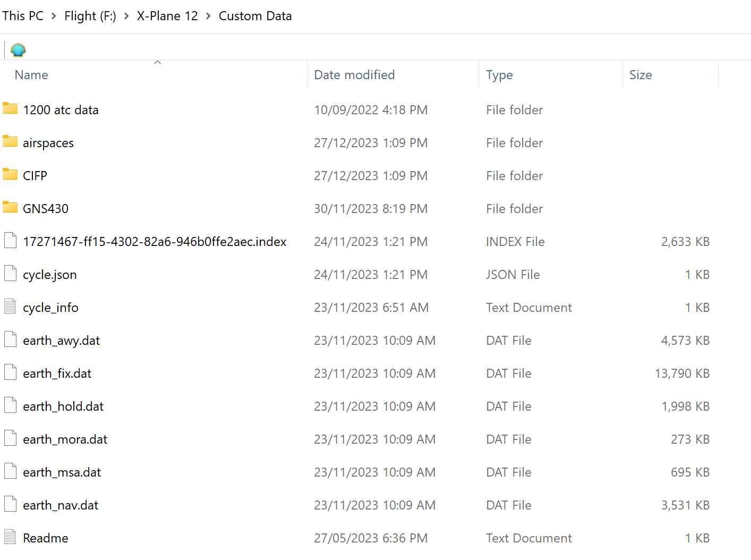Screen dimensions: 751x560
Task: Select the CIFP folder icon
Action: (x=10, y=175)
